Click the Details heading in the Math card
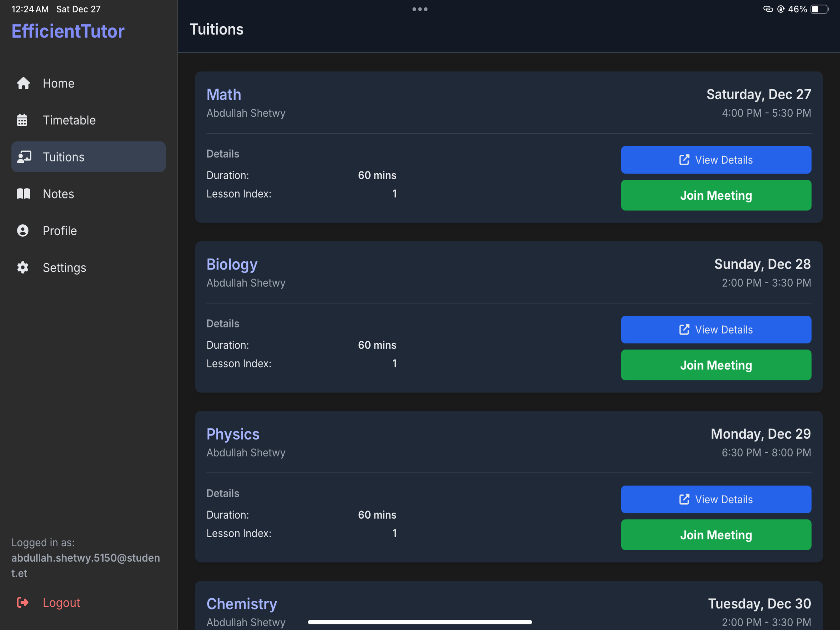840x630 pixels. click(x=223, y=154)
